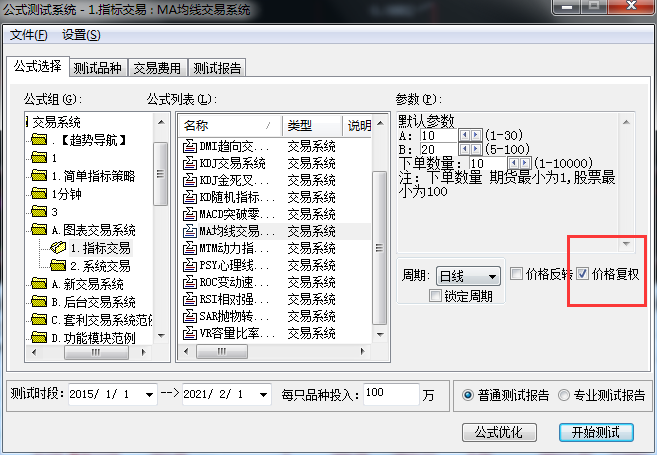Click formula group vertical scrollbar thumb
The height and width of the screenshot is (455, 657).
point(160,174)
